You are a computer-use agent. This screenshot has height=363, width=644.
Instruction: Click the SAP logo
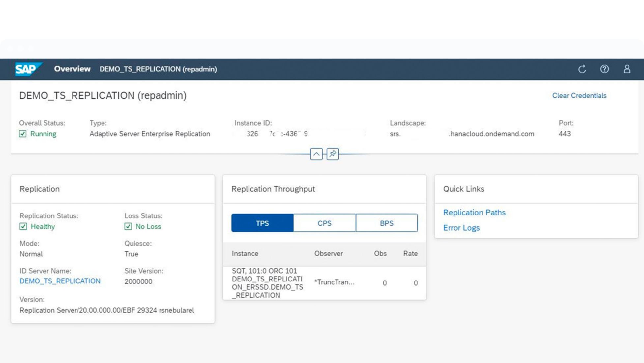point(28,69)
